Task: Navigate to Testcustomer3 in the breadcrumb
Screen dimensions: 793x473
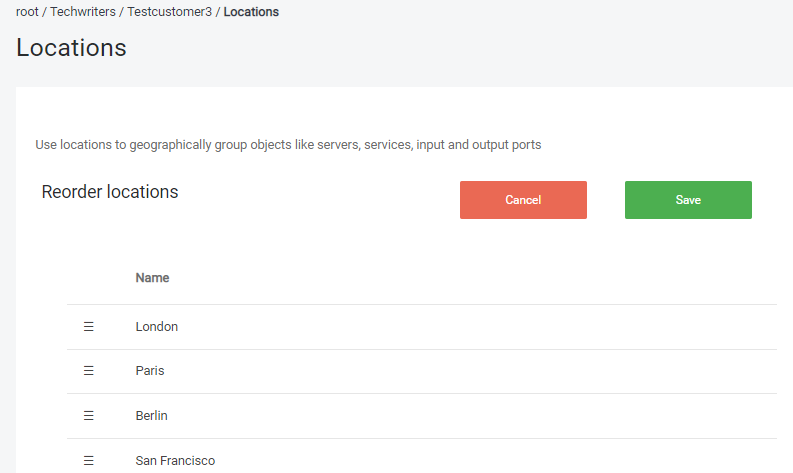Action: tap(169, 12)
